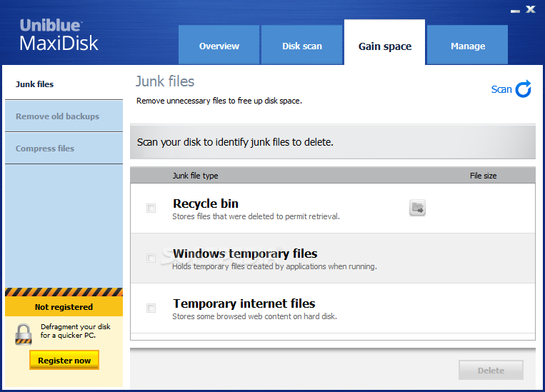Click 'Remove unnecessary files to free up disk space' text
The image size is (545, 392).
pyautogui.click(x=219, y=101)
